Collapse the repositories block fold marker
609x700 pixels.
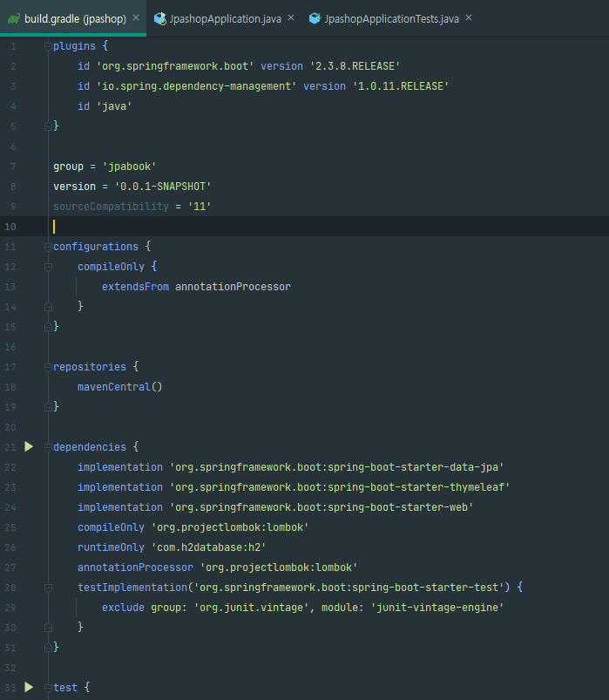click(x=48, y=367)
